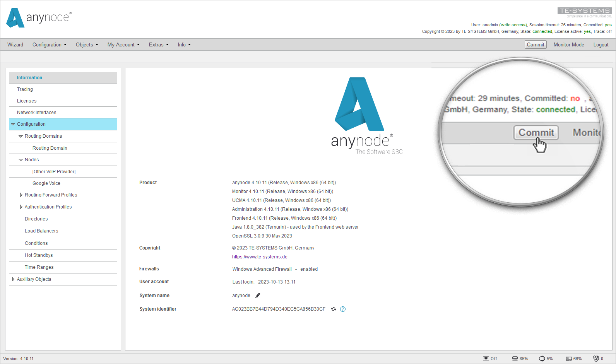Switch to Monitor Mode
The width and height of the screenshot is (616, 364).
(x=569, y=44)
